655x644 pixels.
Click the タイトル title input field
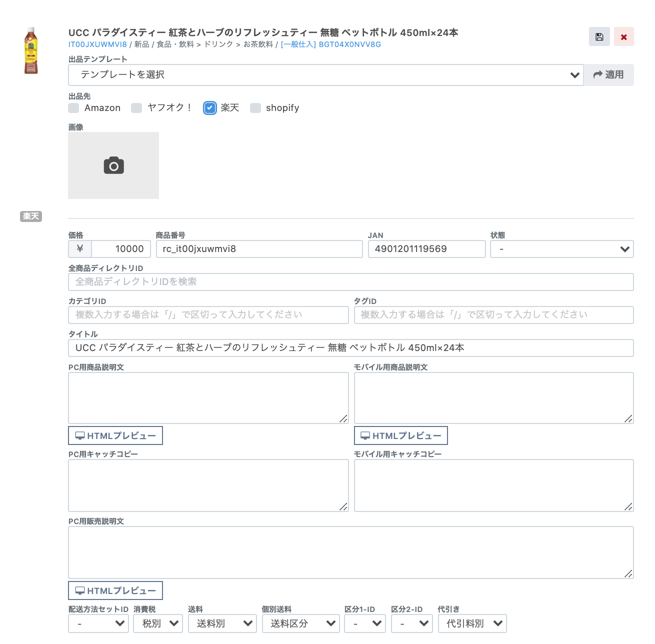[350, 348]
